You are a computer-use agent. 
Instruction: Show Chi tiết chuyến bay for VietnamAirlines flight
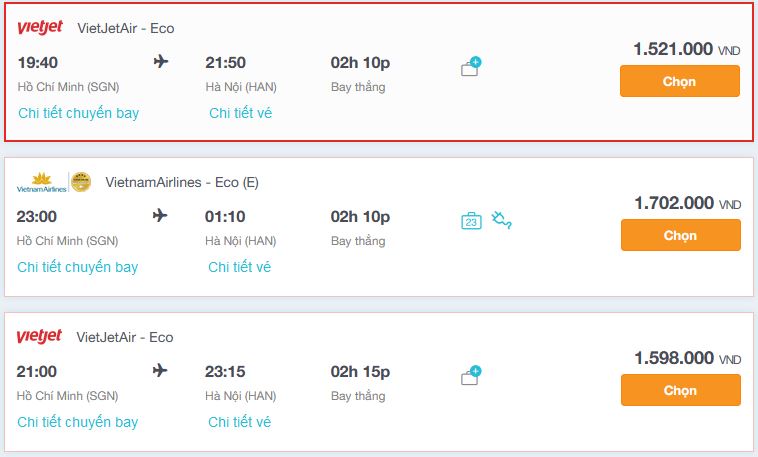point(78,267)
